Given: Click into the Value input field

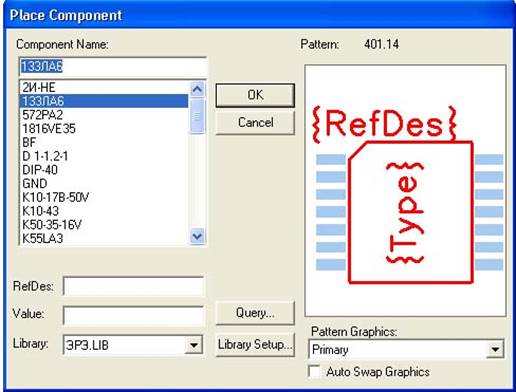Looking at the screenshot, I should tap(133, 315).
